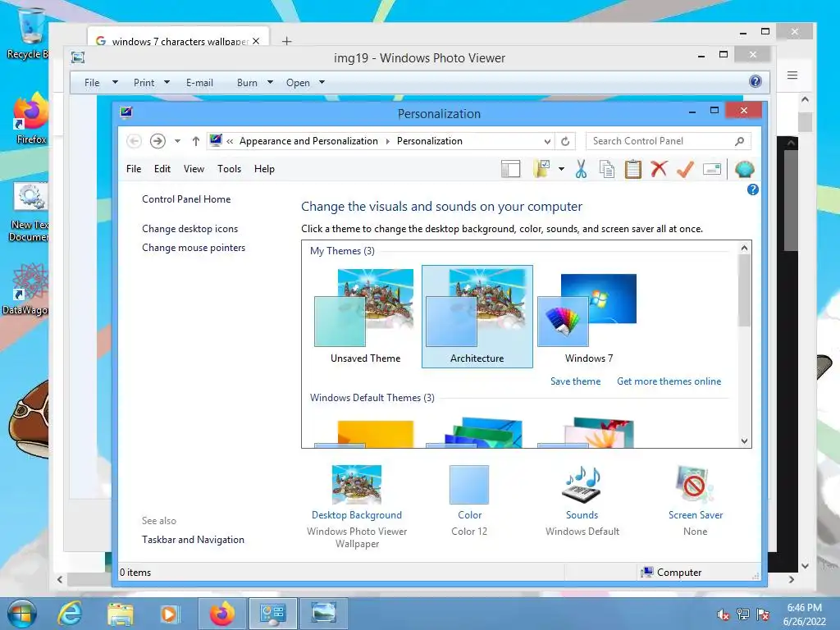This screenshot has height=630, width=840.
Task: Go forward using the Forward arrow button
Action: pyautogui.click(x=157, y=141)
